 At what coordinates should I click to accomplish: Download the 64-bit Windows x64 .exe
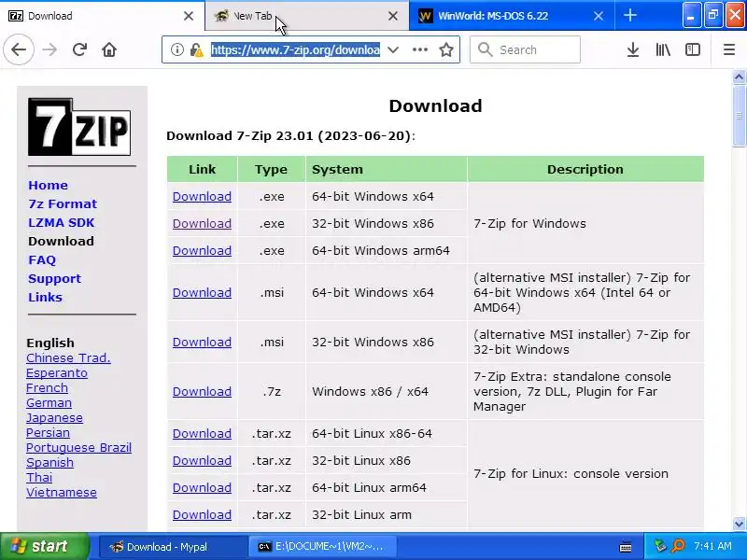click(202, 197)
